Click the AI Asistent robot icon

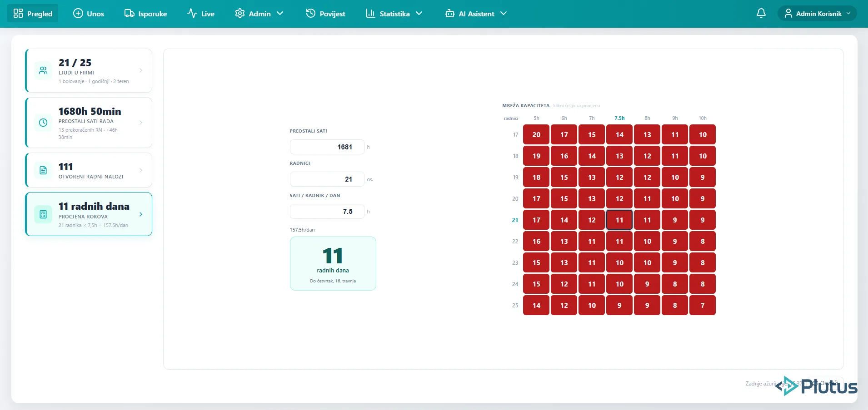(450, 13)
